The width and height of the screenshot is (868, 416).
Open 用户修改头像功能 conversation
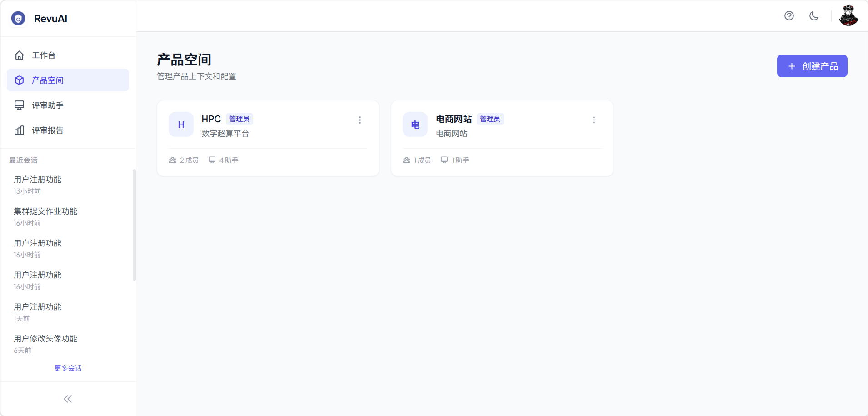coord(68,344)
